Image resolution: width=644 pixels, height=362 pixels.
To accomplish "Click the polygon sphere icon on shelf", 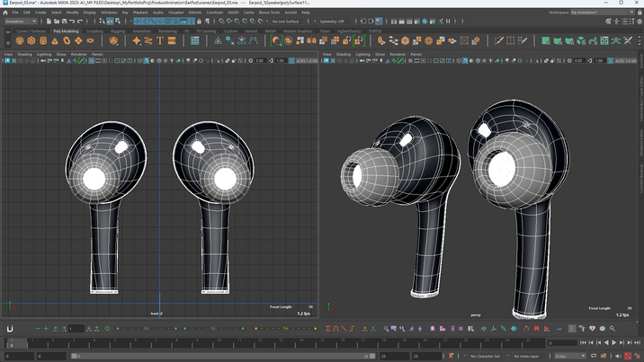I will coord(21,40).
